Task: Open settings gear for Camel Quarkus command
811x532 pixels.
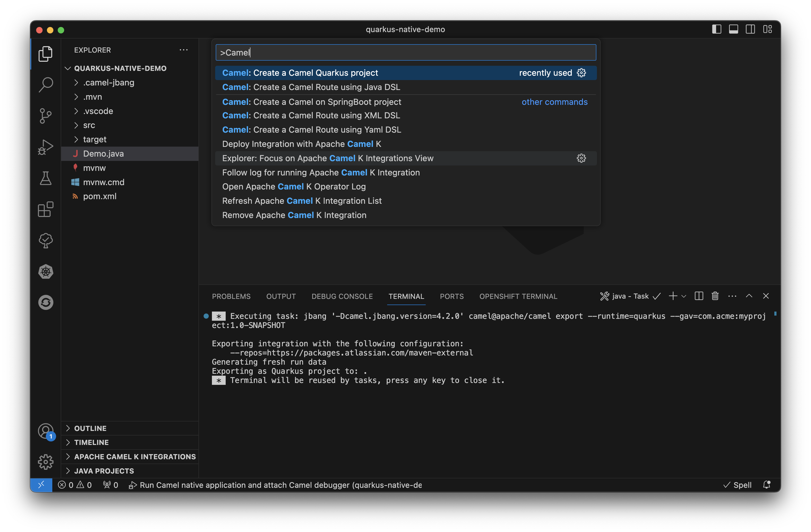Action: pos(581,72)
